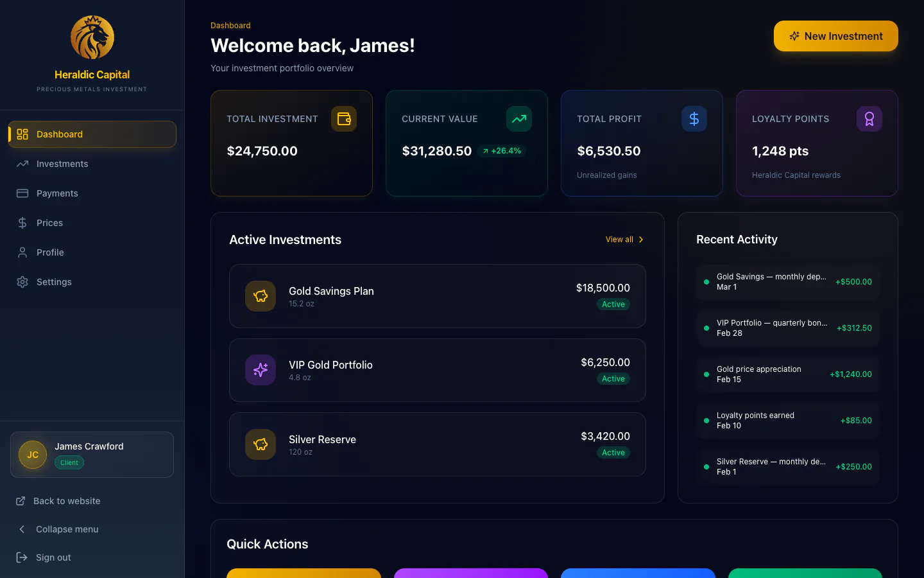Select the sparkle icon for VIP Gold Portfolio

pyautogui.click(x=260, y=370)
